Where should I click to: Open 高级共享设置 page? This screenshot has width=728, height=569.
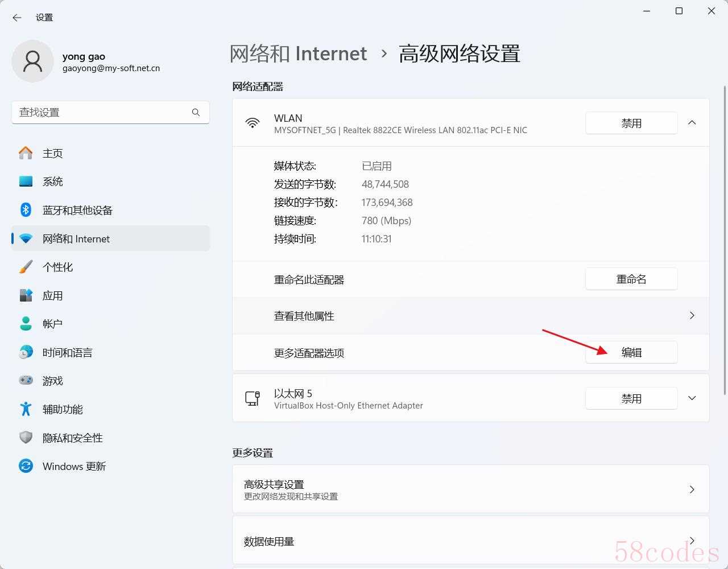[x=470, y=489]
